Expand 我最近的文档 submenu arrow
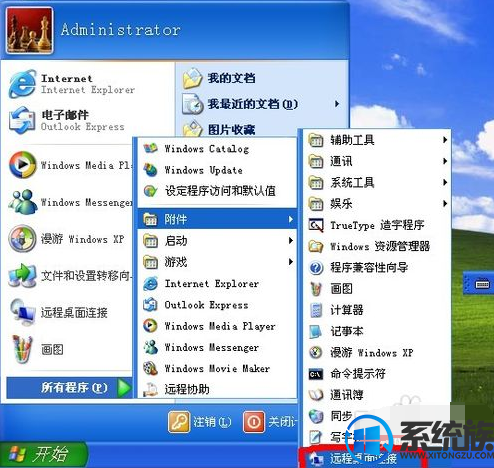 (x=337, y=104)
